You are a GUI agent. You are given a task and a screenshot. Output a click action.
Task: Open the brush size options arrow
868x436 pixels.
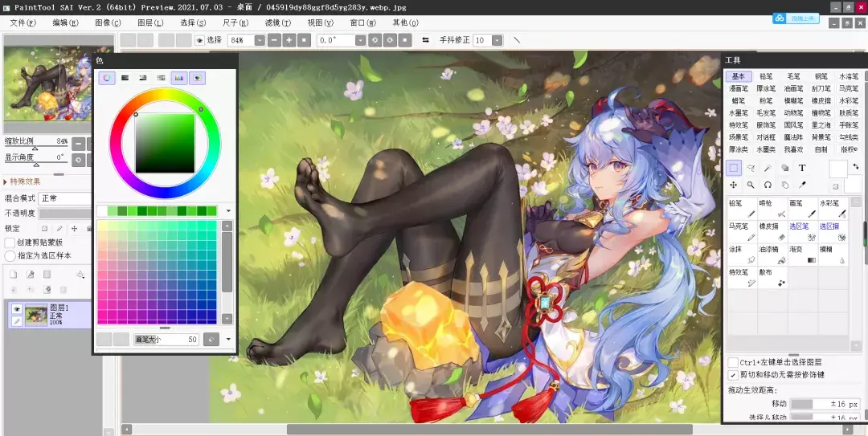228,339
